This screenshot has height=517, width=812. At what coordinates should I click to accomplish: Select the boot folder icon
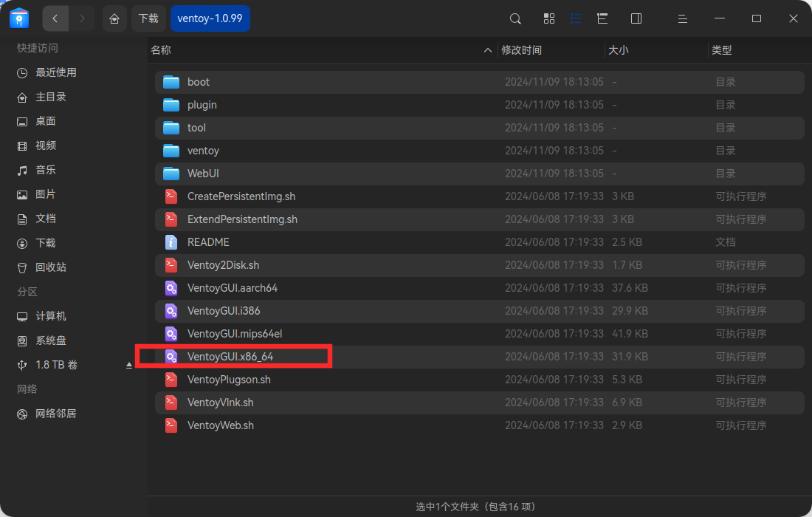click(171, 82)
